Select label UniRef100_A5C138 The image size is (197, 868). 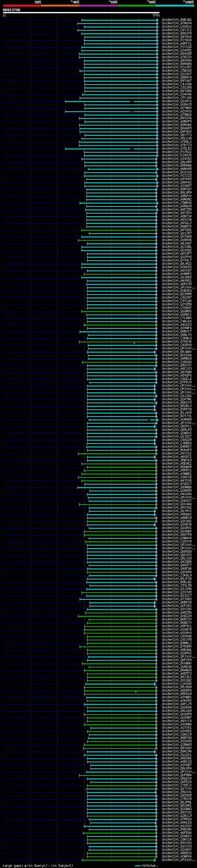tap(177, 139)
